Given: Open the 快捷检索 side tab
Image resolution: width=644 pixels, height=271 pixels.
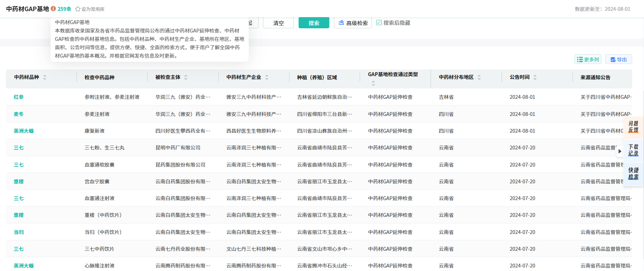Looking at the screenshot, I should point(633,174).
